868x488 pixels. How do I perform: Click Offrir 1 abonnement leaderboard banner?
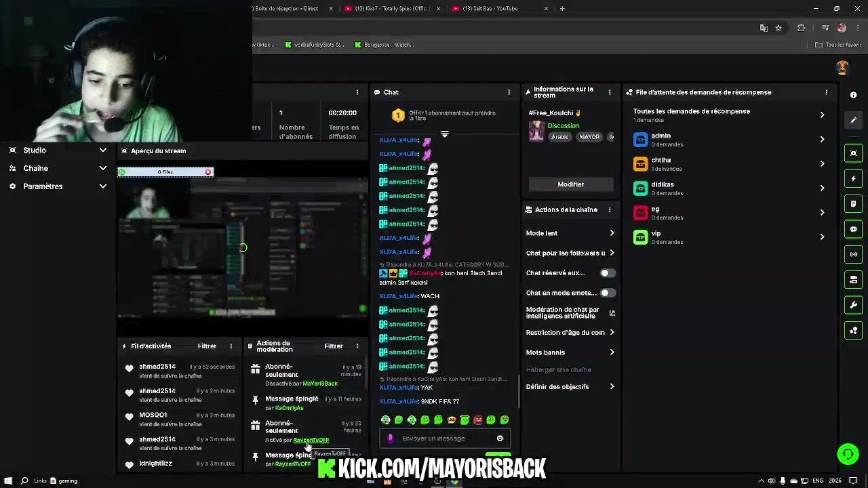click(x=444, y=116)
